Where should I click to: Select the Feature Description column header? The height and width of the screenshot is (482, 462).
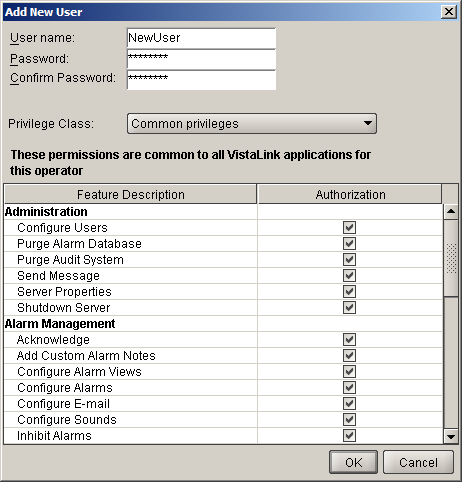point(130,194)
